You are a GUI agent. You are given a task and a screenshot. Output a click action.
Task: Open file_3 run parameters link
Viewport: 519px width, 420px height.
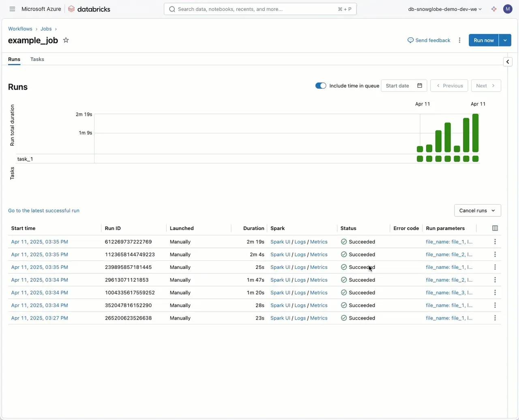pos(449,292)
